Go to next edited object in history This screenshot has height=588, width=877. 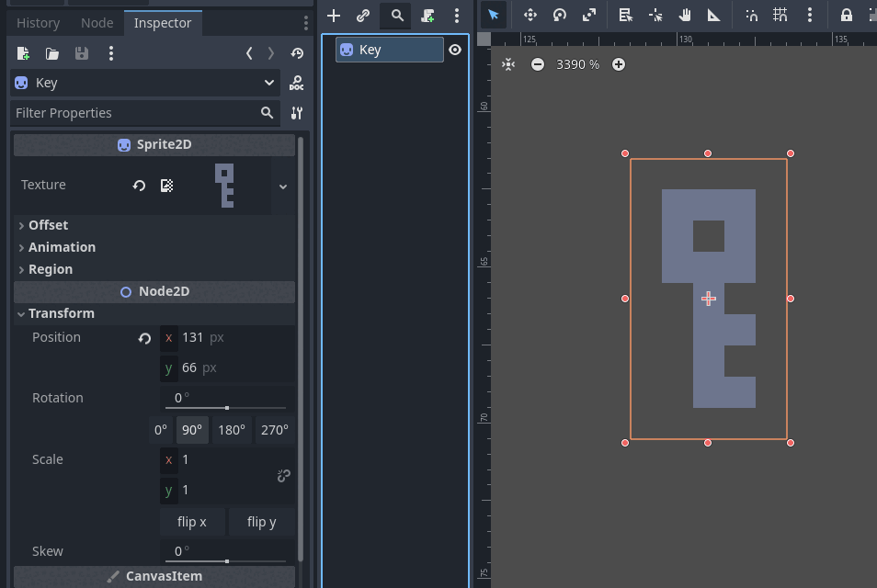(x=271, y=53)
